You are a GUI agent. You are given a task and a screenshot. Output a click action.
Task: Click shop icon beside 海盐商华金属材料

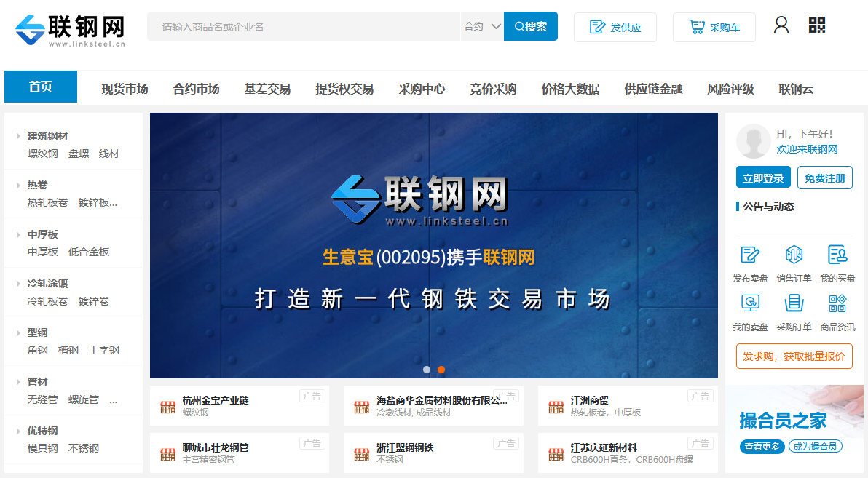pyautogui.click(x=361, y=407)
